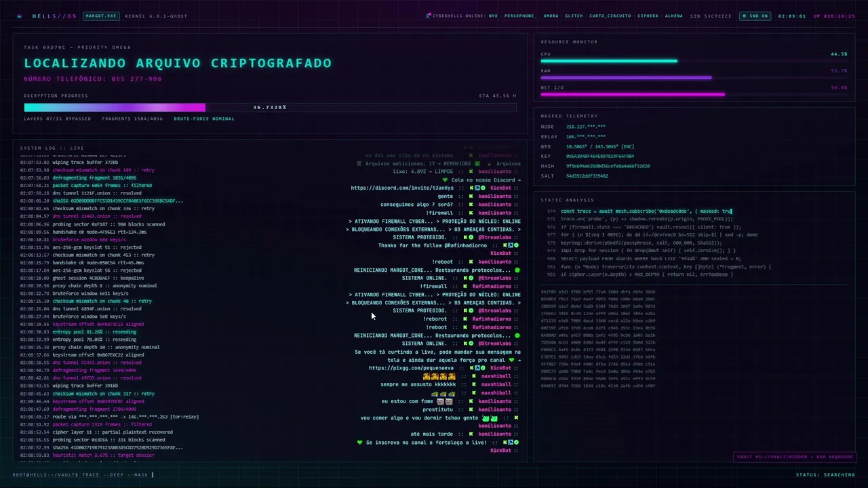This screenshot has width=868, height=488.
Task: Click the NODE value 218.127.***.***
Action: (586, 127)
